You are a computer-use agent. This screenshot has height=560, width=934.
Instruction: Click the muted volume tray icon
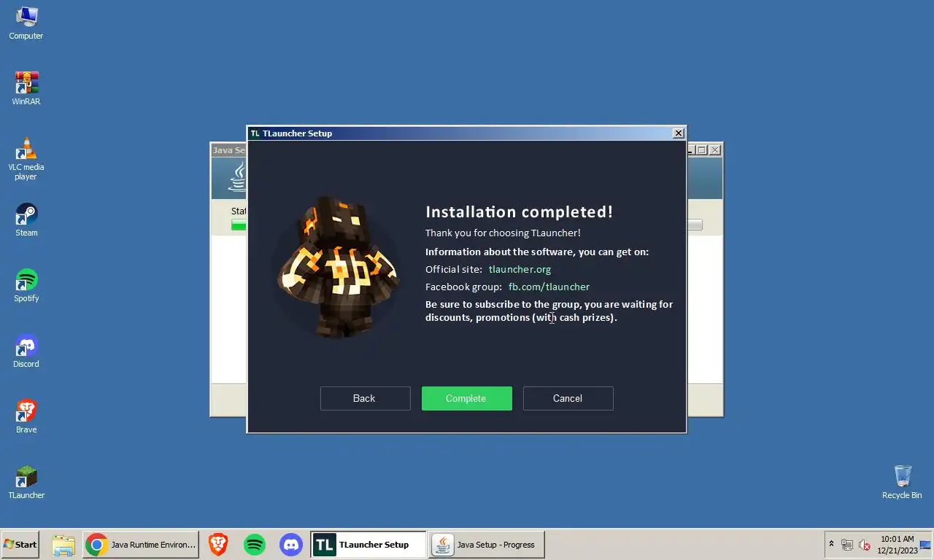(865, 545)
